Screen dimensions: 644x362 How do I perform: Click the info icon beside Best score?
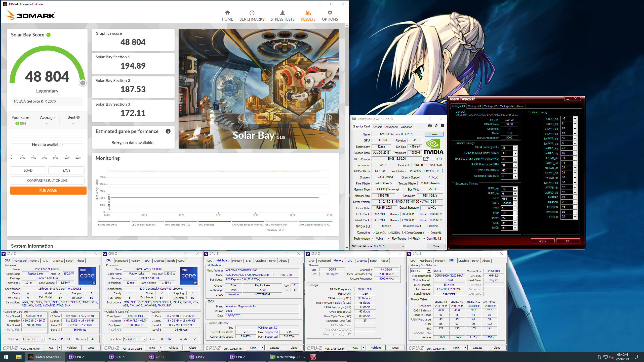pyautogui.click(x=78, y=117)
